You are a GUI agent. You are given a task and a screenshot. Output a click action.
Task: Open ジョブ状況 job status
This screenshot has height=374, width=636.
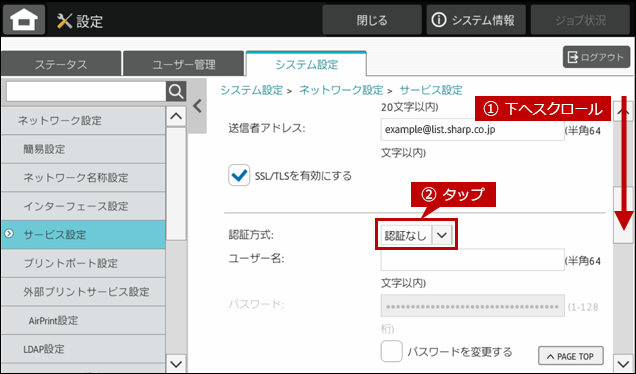pyautogui.click(x=580, y=20)
